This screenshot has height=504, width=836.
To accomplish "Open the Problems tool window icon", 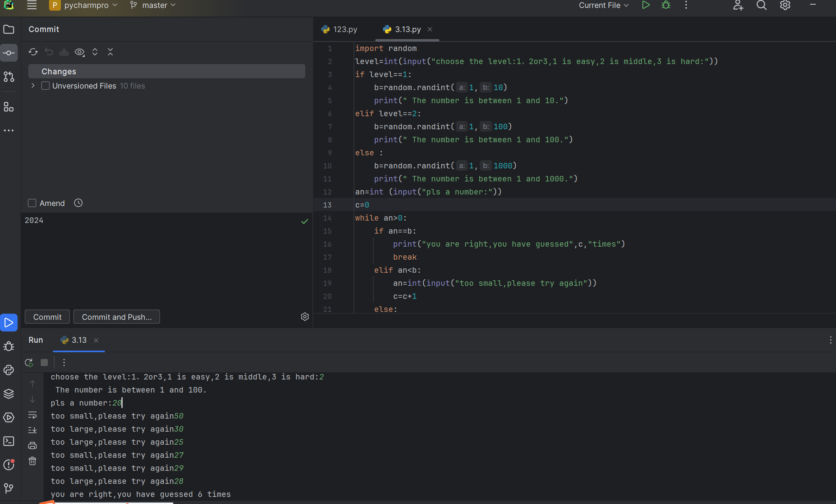I will point(9,465).
